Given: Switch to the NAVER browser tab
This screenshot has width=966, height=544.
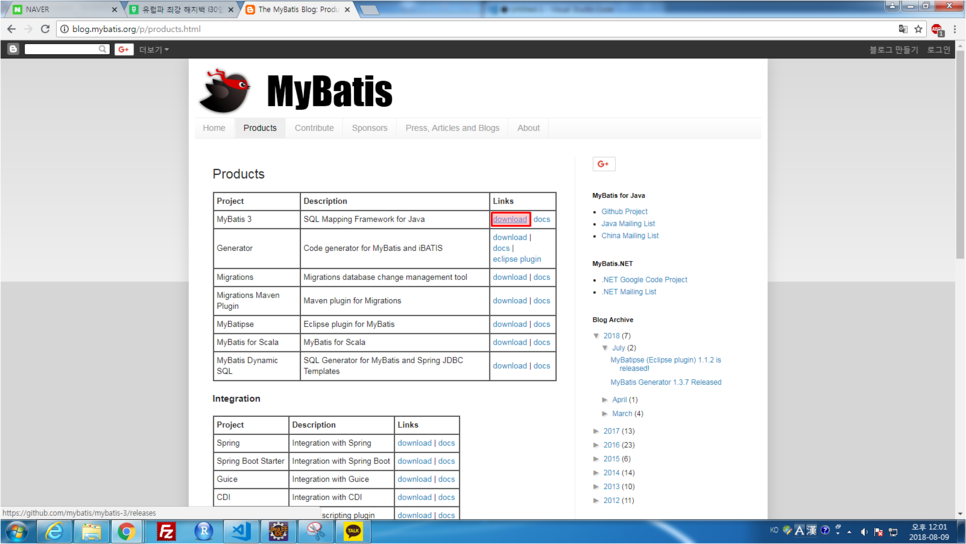Looking at the screenshot, I should coord(62,10).
